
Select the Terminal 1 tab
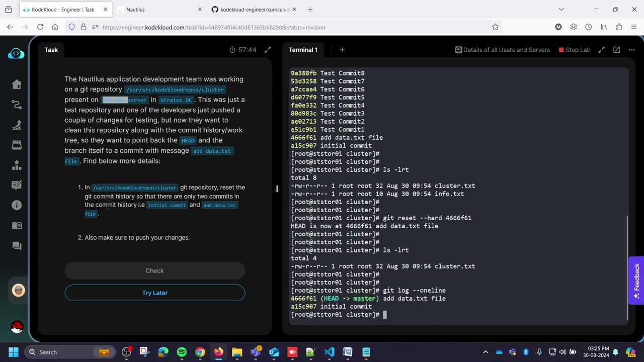click(303, 50)
